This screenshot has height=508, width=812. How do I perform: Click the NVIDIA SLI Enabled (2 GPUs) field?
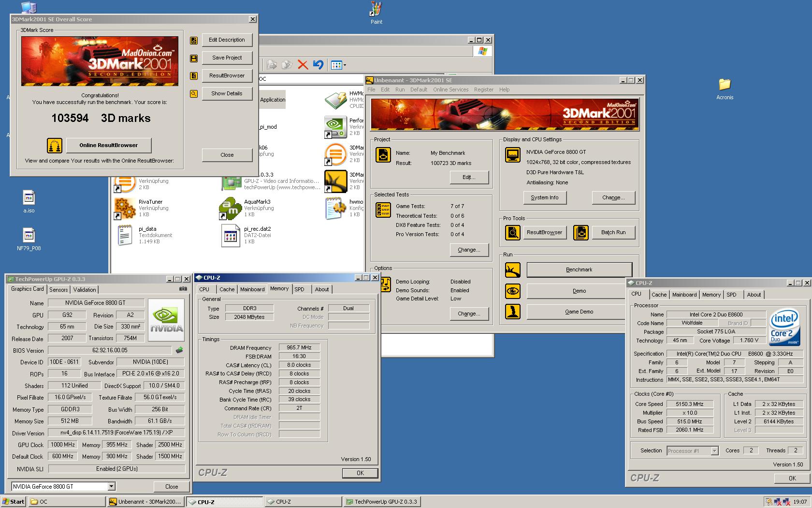pos(116,469)
